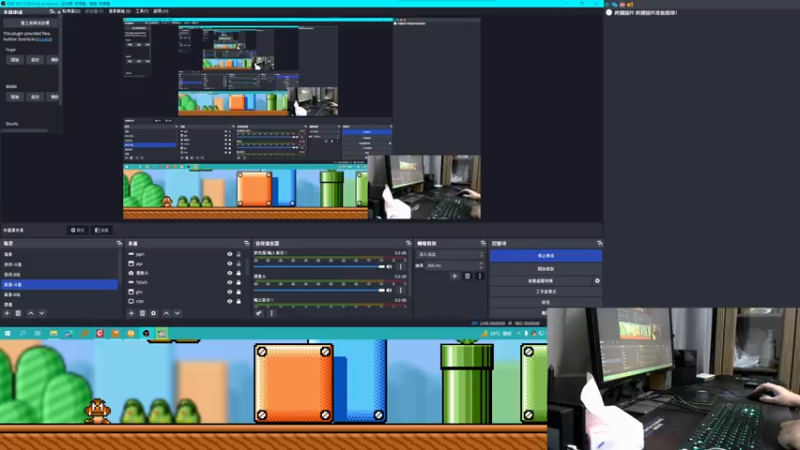Open the second OBS menu bar item

pyautogui.click(x=94, y=11)
